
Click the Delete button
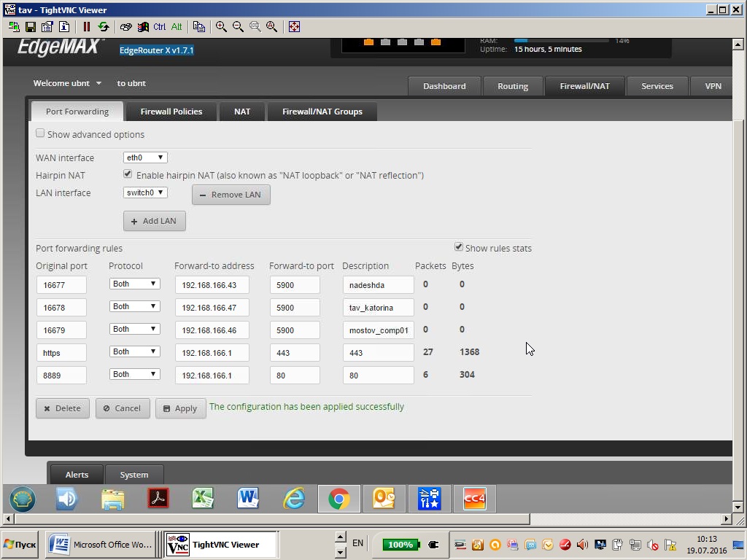63,408
